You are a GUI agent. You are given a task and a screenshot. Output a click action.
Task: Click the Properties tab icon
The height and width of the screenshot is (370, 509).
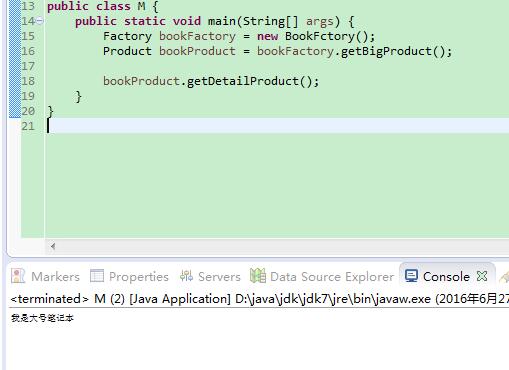[x=97, y=276]
